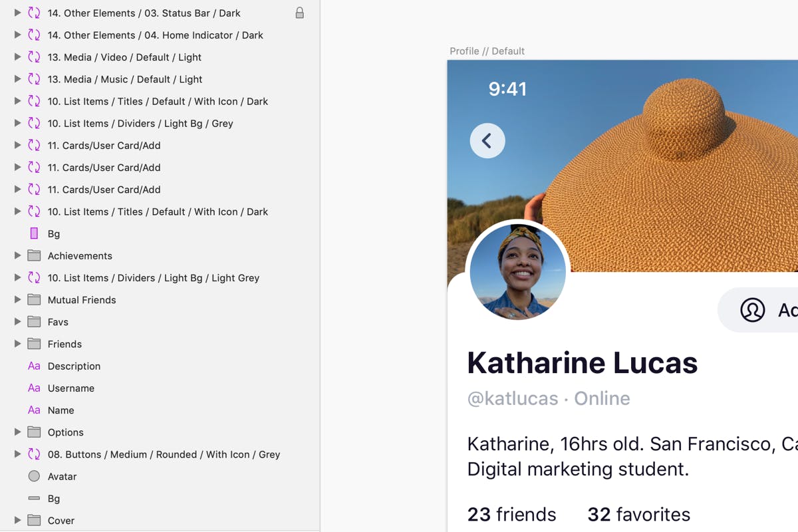This screenshot has width=798, height=532.
Task: Click the 'Katharine Lucas' heading on the artboard
Action: 583,362
